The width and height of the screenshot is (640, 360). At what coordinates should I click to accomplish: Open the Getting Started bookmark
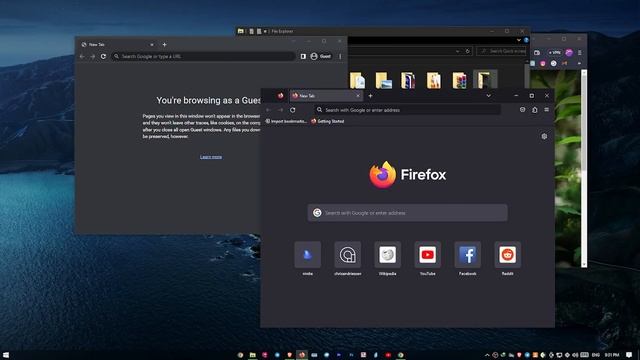328,121
